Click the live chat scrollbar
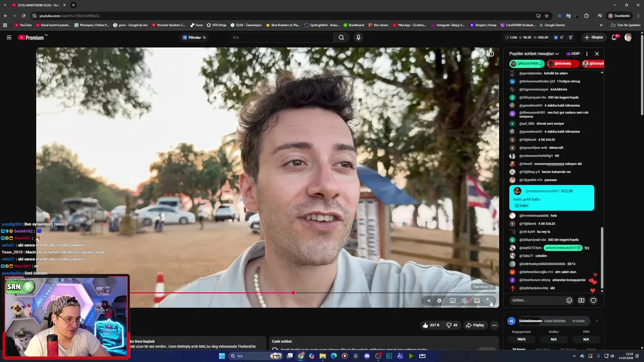Image resolution: width=644 pixels, height=362 pixels. click(602, 257)
